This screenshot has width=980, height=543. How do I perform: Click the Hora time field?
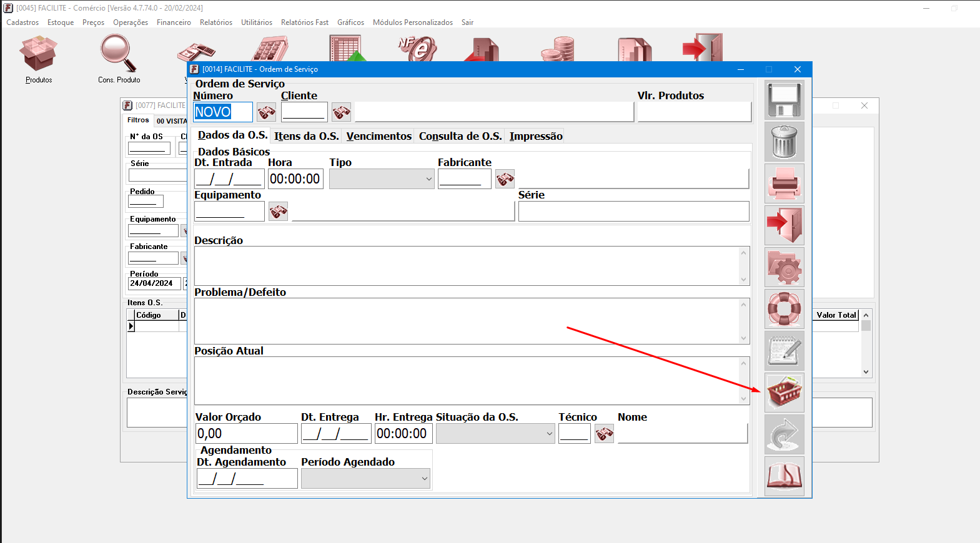295,179
